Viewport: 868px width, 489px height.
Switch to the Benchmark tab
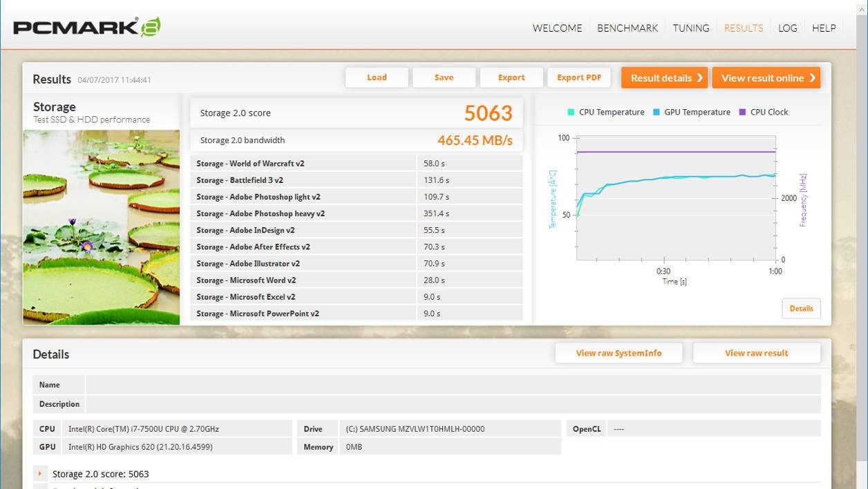tap(628, 28)
